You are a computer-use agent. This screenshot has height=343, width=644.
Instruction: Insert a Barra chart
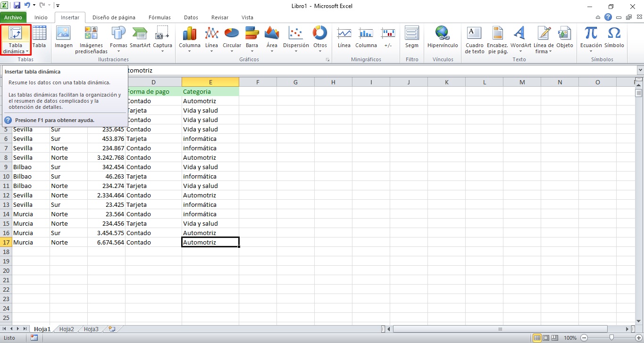click(x=252, y=40)
